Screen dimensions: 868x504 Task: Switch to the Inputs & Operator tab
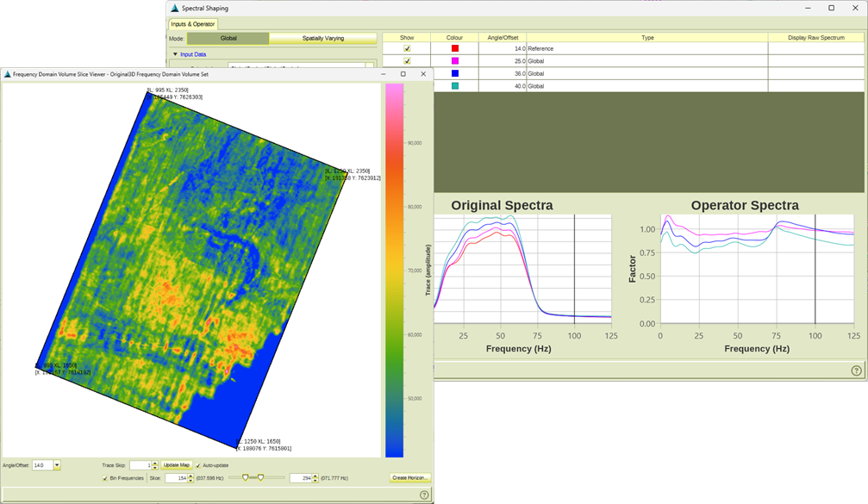pos(192,24)
